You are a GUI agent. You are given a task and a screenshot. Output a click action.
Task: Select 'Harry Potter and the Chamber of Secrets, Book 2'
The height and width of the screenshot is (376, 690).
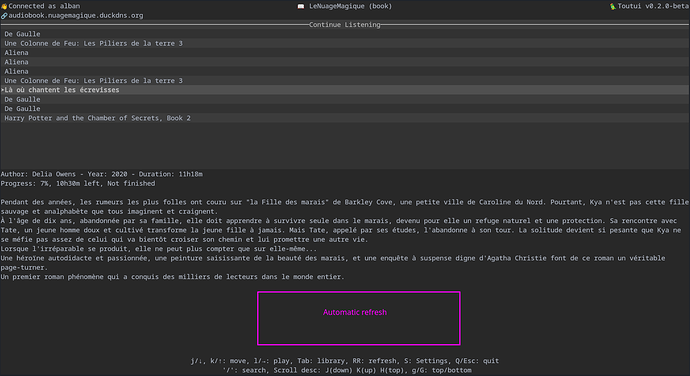click(345, 118)
